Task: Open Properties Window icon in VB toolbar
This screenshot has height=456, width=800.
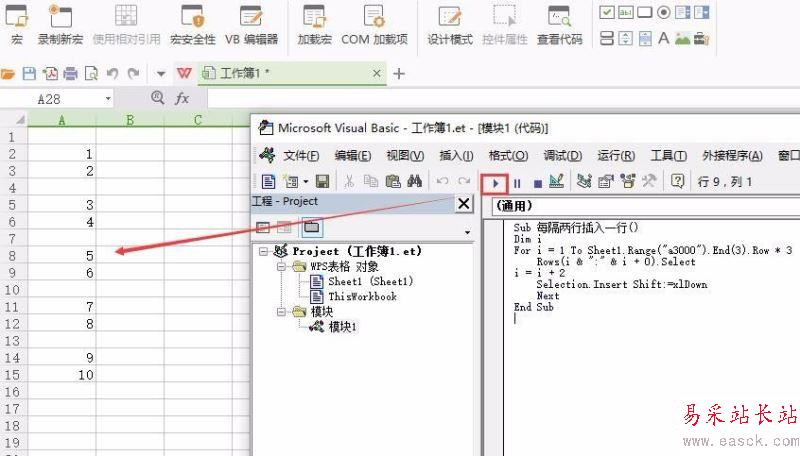Action: click(x=606, y=181)
